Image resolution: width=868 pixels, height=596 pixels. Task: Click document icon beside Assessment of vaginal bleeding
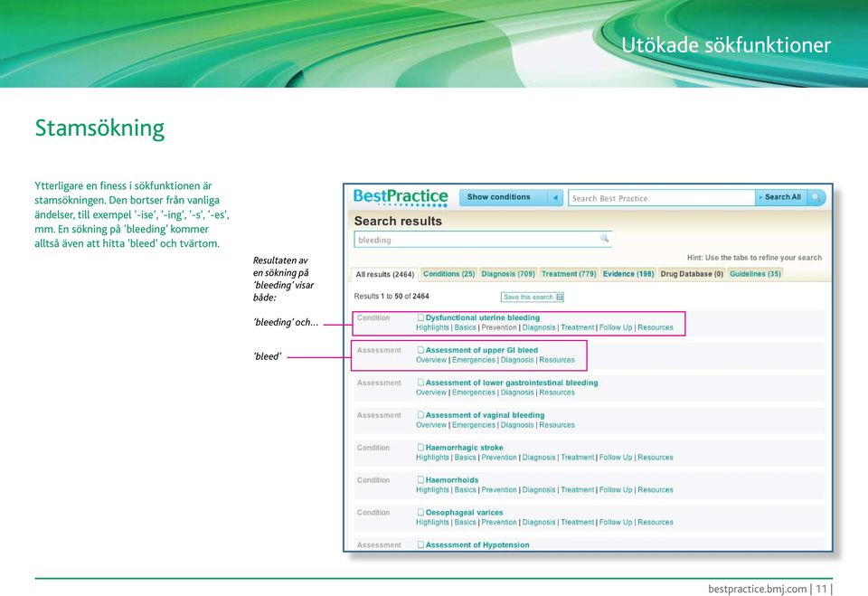pyautogui.click(x=420, y=415)
